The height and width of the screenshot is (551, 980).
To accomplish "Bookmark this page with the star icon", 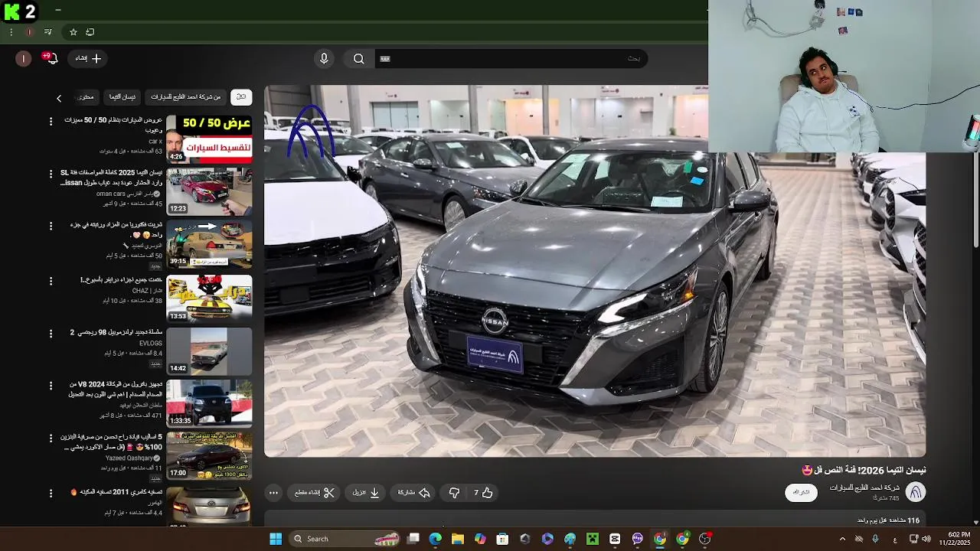I will [x=73, y=32].
